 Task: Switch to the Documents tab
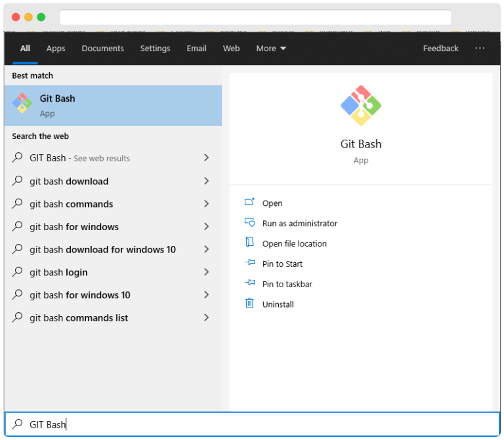click(x=102, y=49)
